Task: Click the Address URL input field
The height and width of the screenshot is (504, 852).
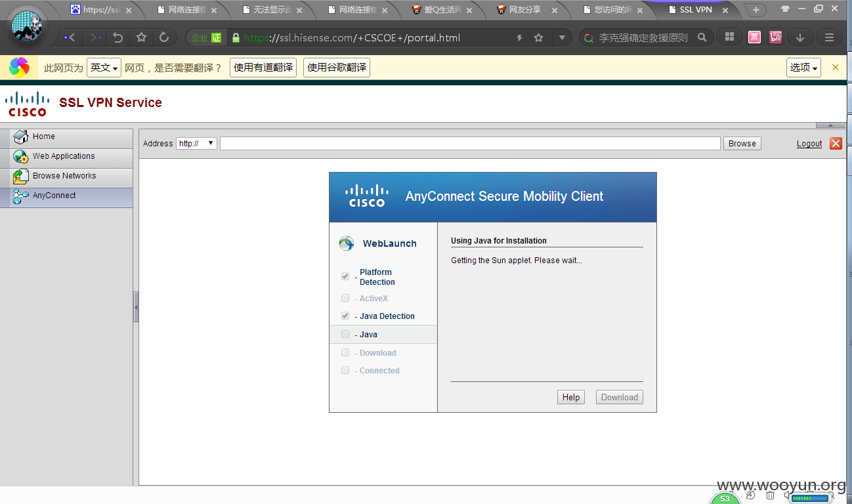Action: click(x=470, y=143)
